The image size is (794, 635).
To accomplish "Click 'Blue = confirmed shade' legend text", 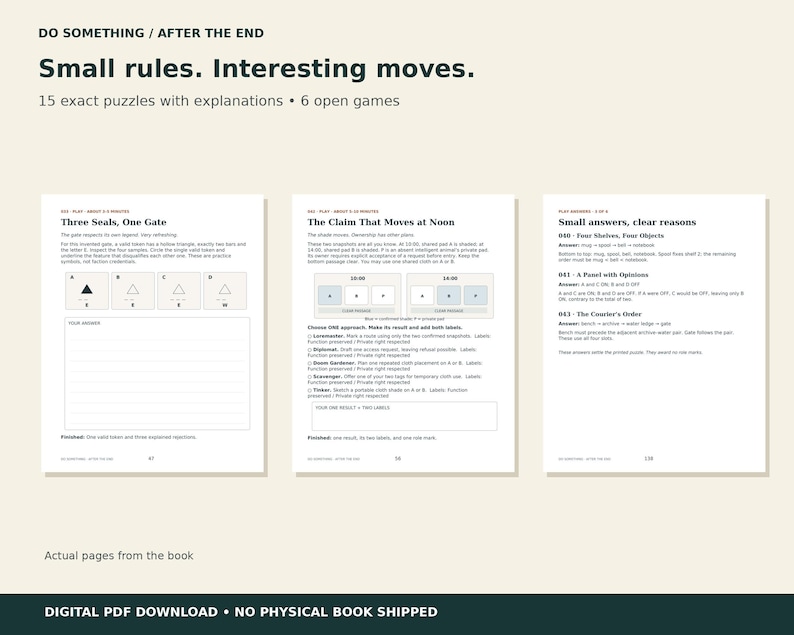I will pyautogui.click(x=405, y=319).
